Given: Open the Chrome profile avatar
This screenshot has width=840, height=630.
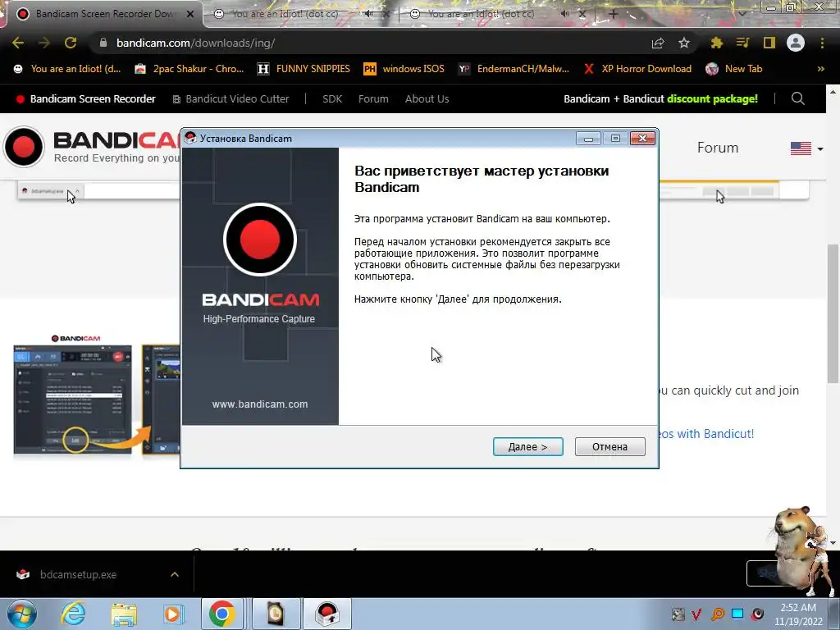Looking at the screenshot, I should (796, 43).
